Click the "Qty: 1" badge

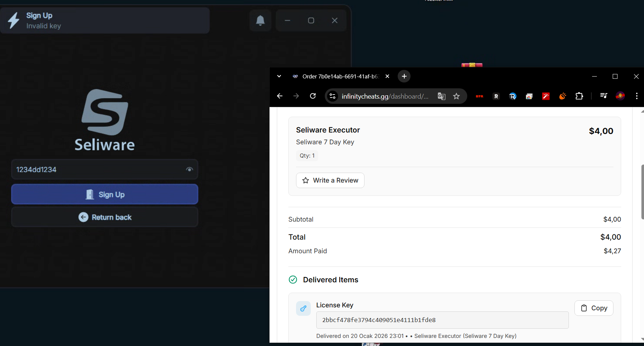(x=307, y=156)
